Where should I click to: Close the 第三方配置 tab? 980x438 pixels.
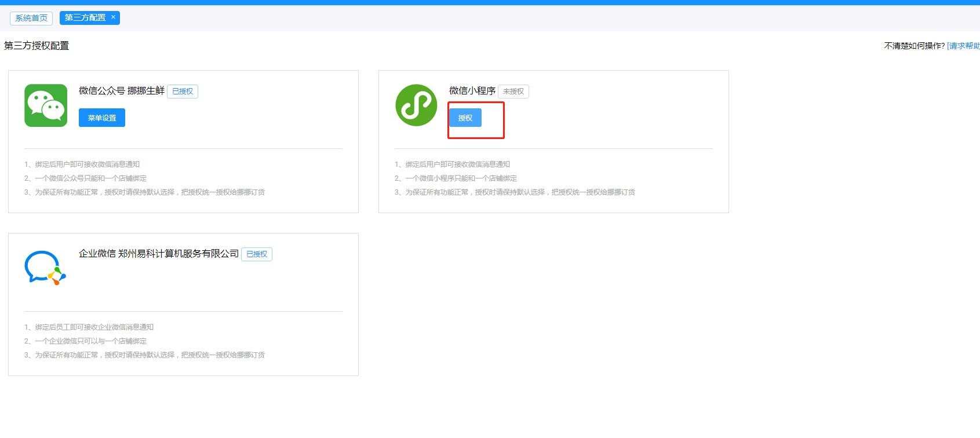(113, 17)
